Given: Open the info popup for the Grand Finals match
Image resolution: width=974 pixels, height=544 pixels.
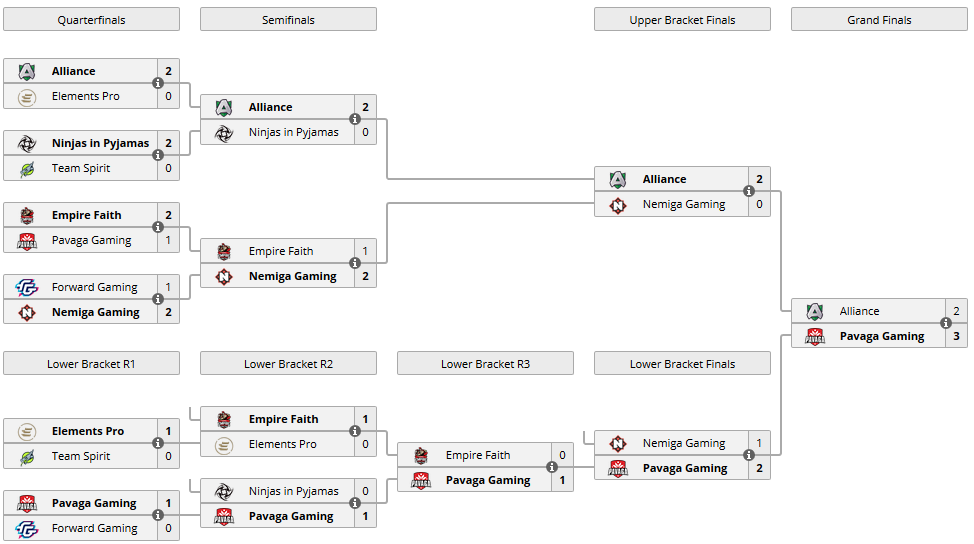Looking at the screenshot, I should [x=945, y=323].
